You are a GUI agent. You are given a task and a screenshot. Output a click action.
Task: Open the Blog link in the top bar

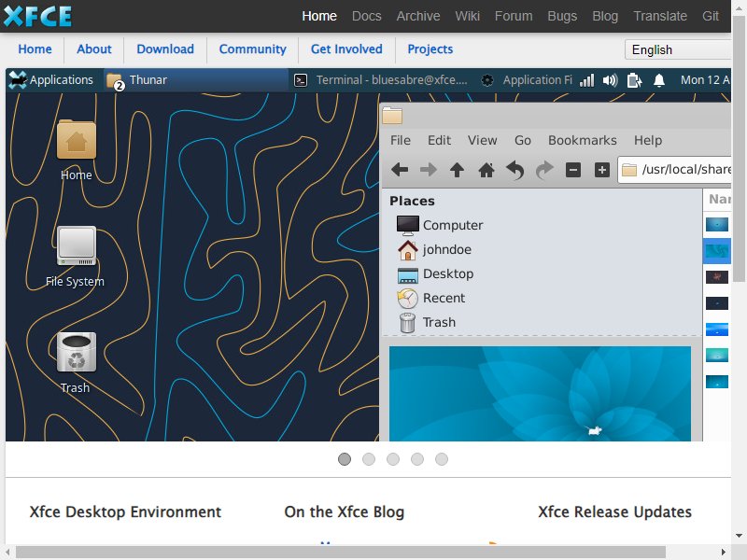pyautogui.click(x=605, y=16)
